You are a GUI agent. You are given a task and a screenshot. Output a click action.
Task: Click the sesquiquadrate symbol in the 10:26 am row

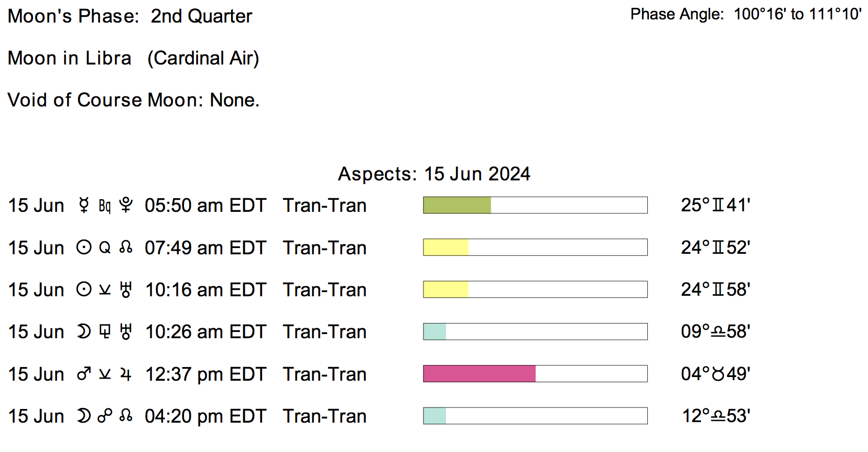pos(105,332)
